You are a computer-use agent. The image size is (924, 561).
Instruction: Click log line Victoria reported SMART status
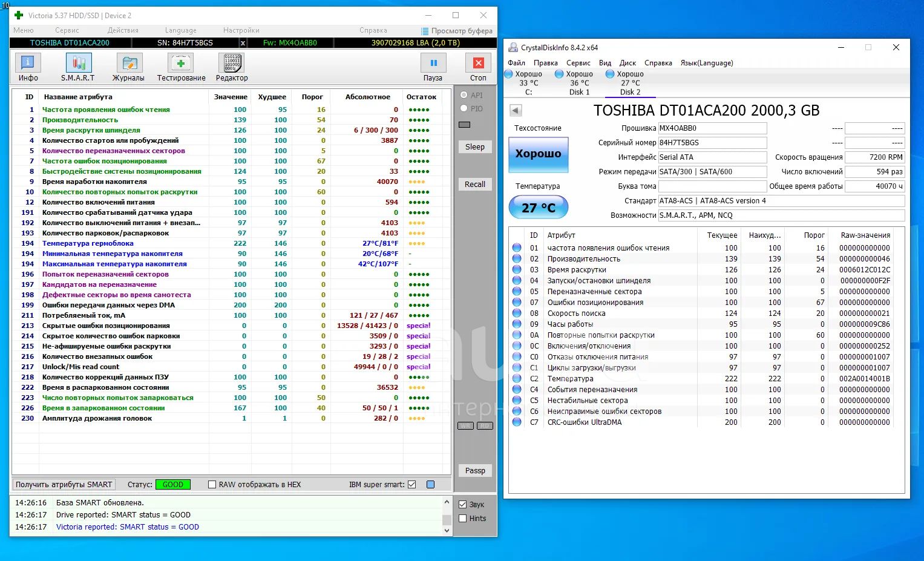click(128, 527)
